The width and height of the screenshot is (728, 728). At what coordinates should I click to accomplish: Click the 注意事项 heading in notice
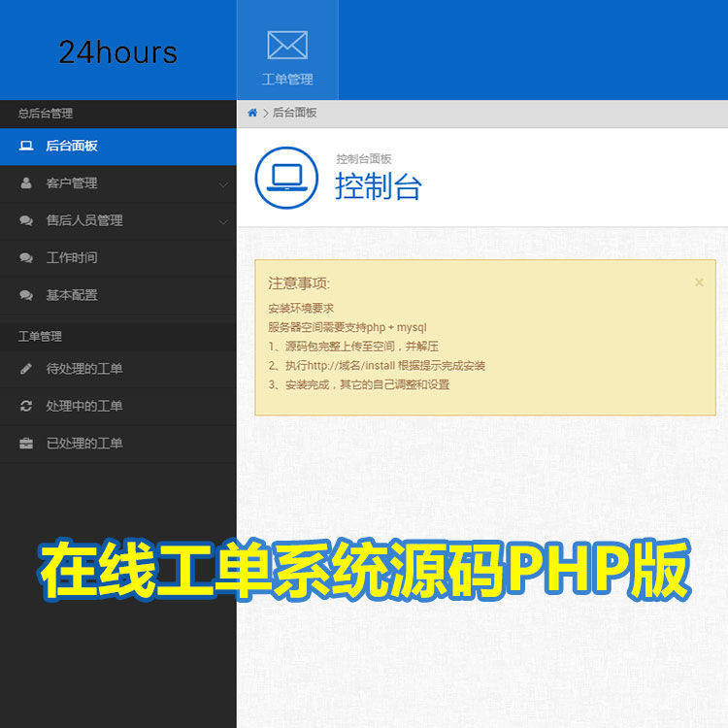pyautogui.click(x=299, y=283)
